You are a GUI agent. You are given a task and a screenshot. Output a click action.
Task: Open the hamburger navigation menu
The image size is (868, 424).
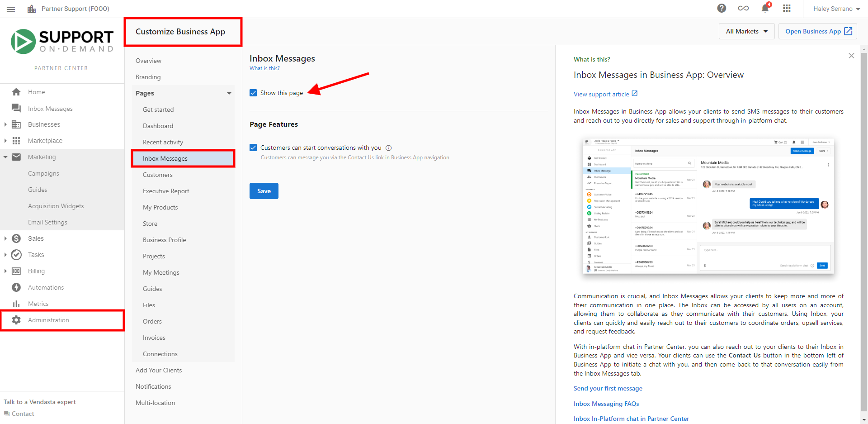pyautogui.click(x=11, y=9)
